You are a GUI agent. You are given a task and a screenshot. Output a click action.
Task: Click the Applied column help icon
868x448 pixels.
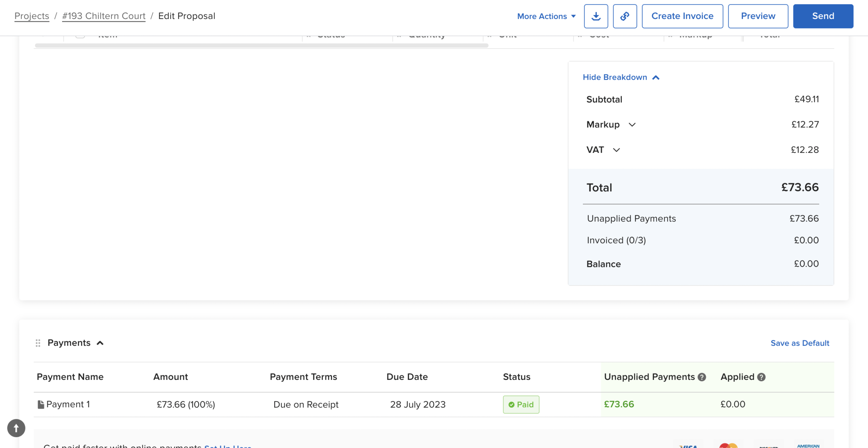pyautogui.click(x=761, y=377)
